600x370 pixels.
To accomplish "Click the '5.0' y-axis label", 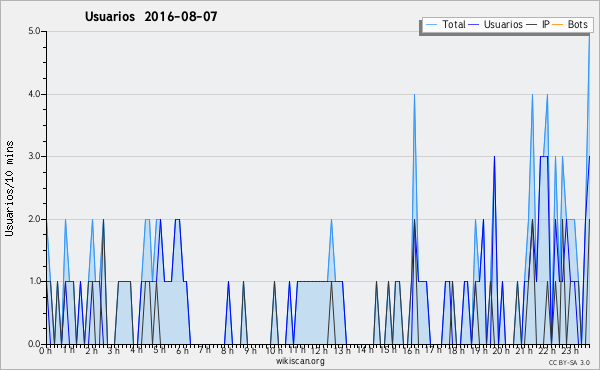I will (34, 31).
